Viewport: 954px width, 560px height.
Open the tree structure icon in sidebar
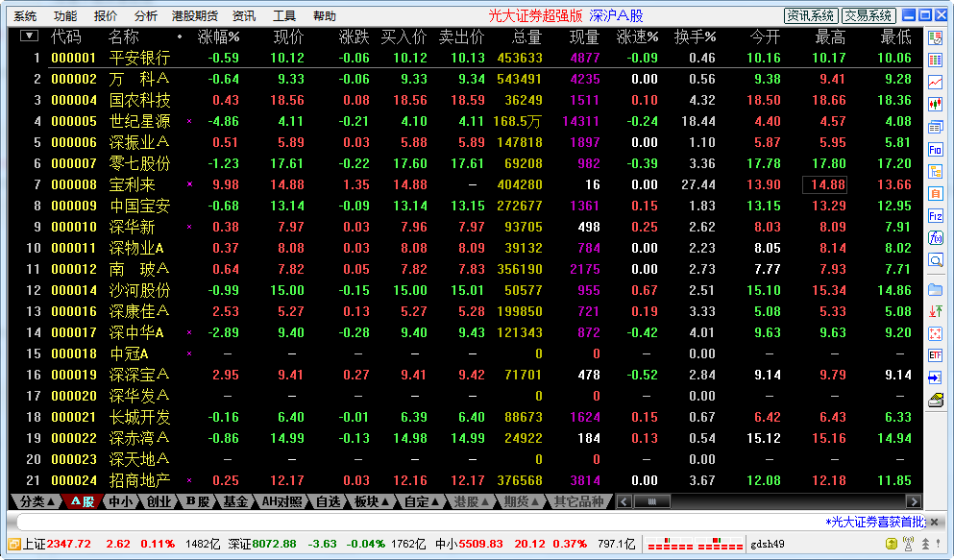935,172
